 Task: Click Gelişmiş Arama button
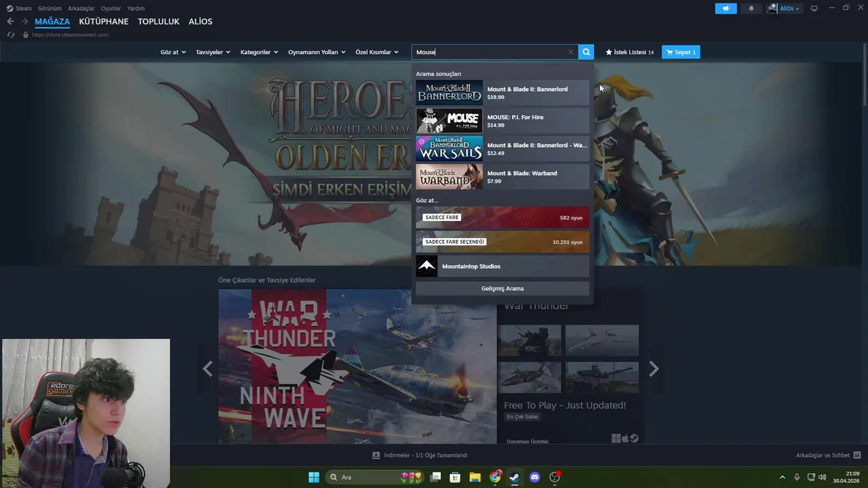[502, 289]
